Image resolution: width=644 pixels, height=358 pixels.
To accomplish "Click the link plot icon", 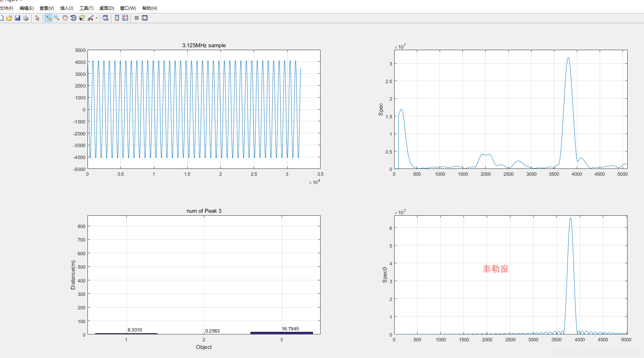I will click(106, 18).
